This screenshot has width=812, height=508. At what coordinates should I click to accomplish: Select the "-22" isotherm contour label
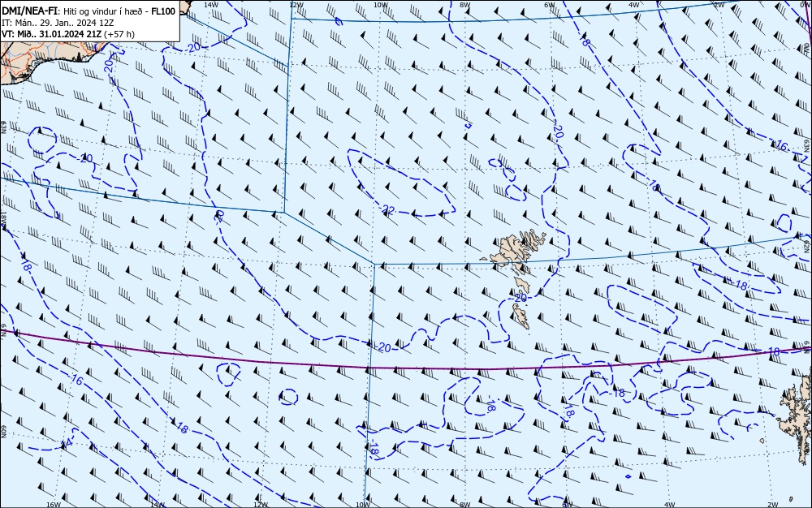pos(387,209)
